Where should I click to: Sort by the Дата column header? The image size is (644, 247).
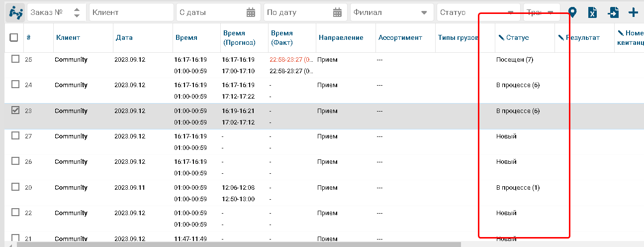(x=124, y=37)
